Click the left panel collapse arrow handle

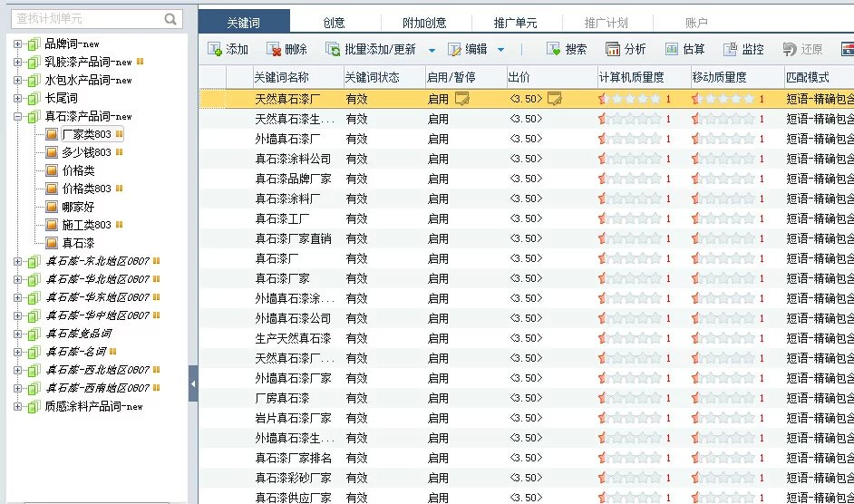193,383
